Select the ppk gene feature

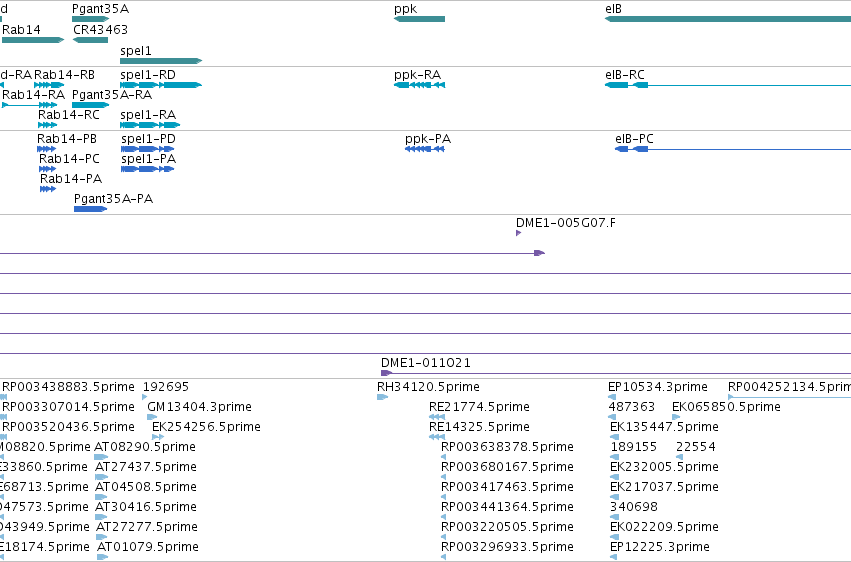(x=420, y=19)
